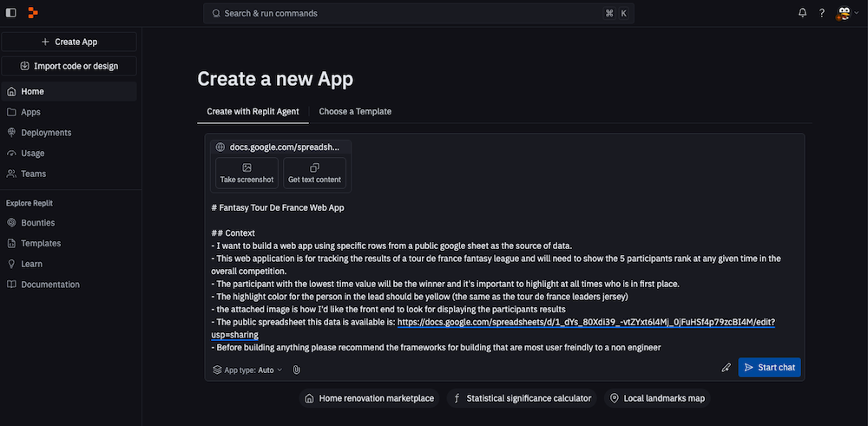The image size is (868, 426).
Task: Open the notifications bell
Action: point(803,13)
